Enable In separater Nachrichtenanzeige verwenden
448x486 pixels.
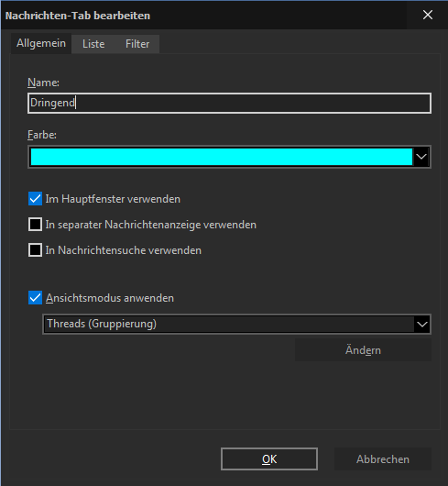pyautogui.click(x=36, y=225)
